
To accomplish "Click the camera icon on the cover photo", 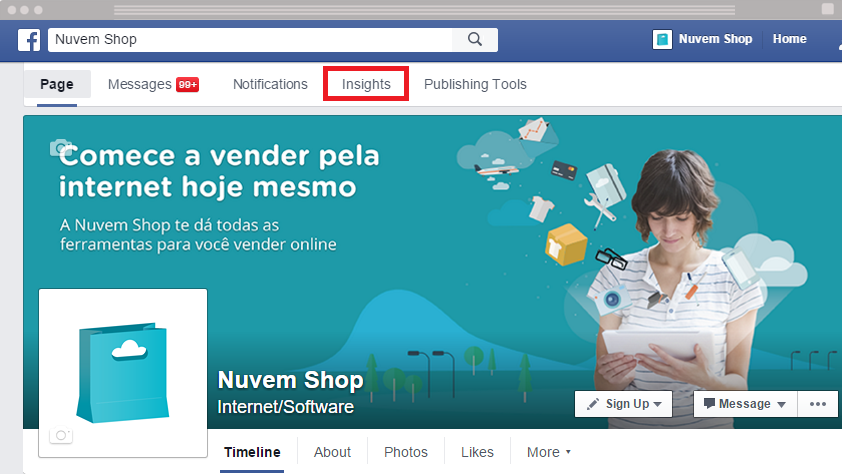I will (61, 147).
